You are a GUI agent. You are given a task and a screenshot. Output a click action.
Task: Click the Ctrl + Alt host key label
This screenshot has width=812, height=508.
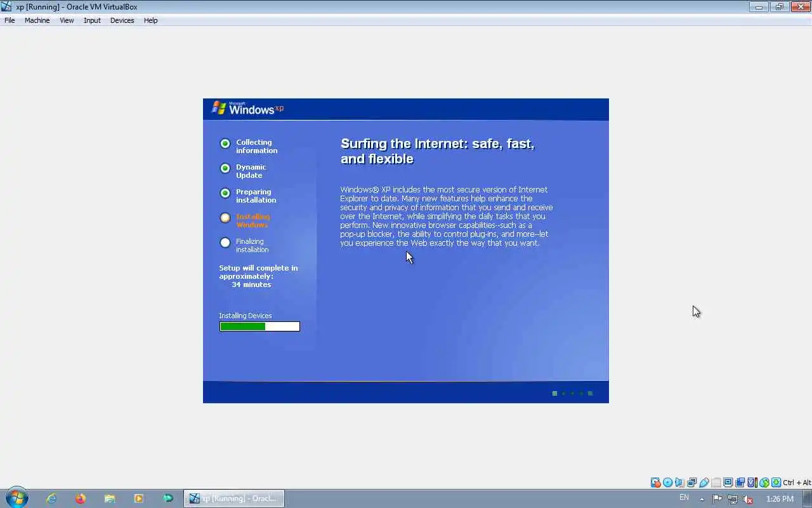click(797, 483)
